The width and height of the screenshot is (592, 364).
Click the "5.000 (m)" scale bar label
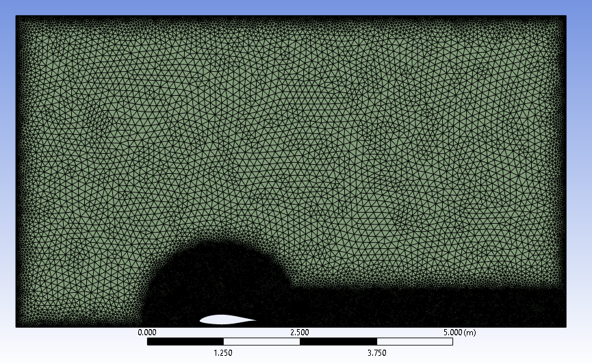pos(459,333)
